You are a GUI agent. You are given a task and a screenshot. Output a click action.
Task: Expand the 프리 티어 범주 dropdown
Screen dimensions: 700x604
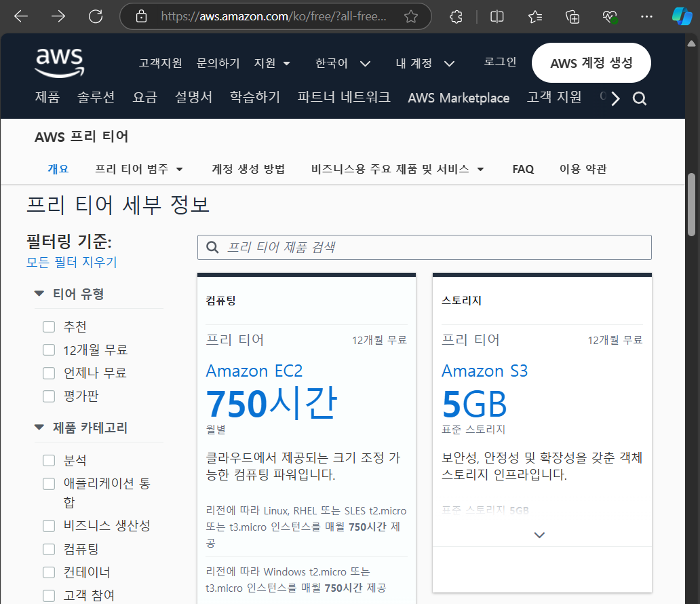tap(139, 169)
